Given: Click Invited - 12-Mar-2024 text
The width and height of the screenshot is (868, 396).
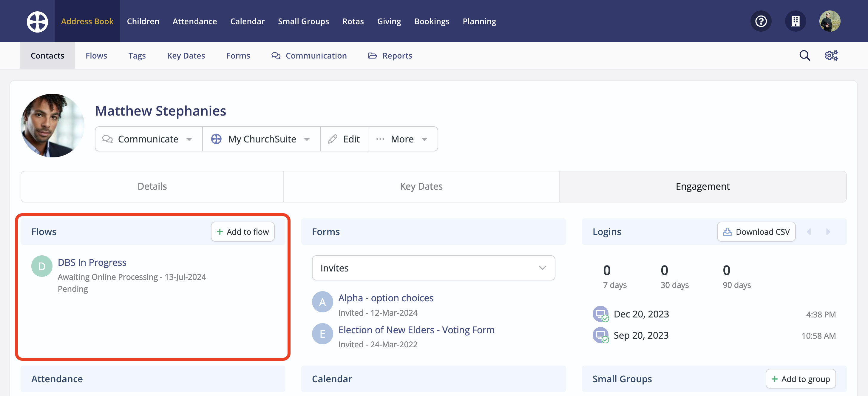Looking at the screenshot, I should [378, 313].
